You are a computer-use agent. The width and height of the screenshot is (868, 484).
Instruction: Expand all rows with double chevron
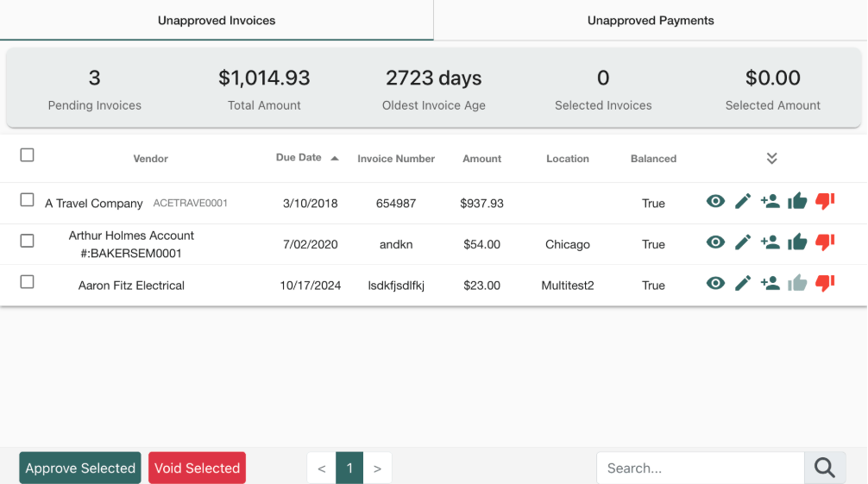click(x=772, y=158)
